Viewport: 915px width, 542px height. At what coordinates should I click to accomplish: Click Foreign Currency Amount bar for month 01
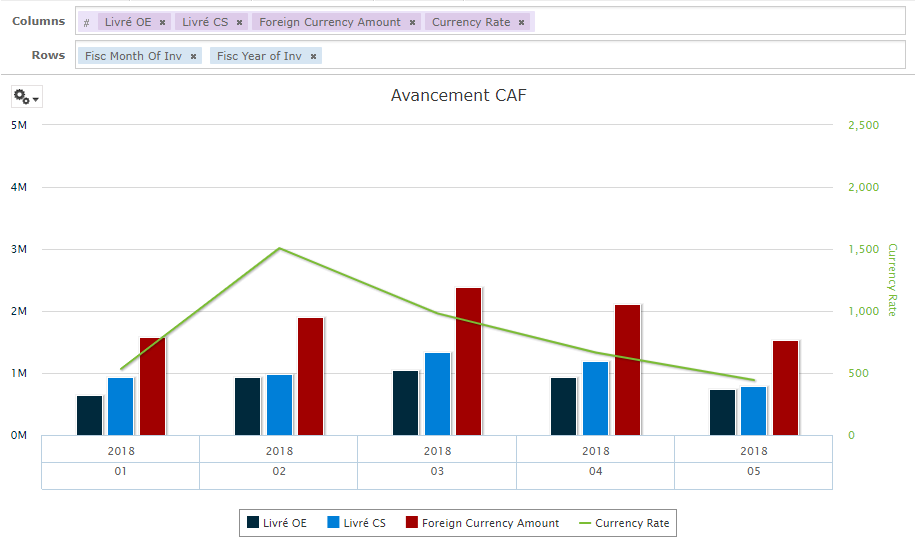coord(152,386)
